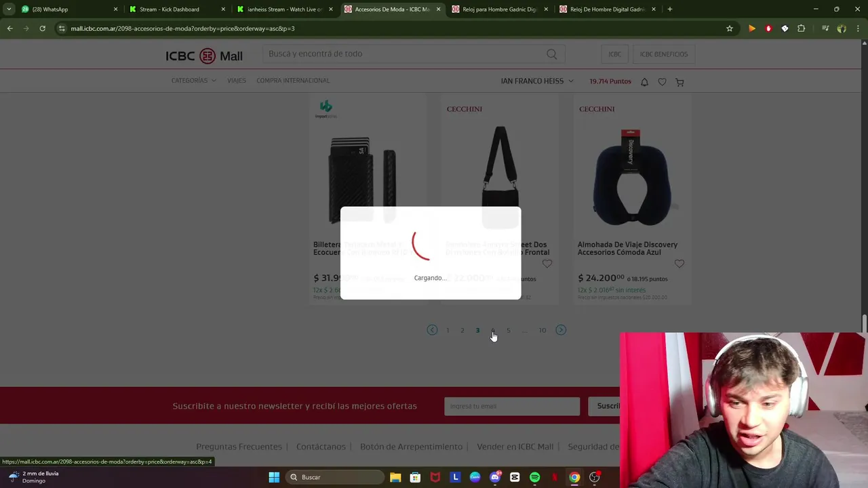Open Preguntas Frecuentes footer link
The image size is (868, 488).
(x=239, y=447)
